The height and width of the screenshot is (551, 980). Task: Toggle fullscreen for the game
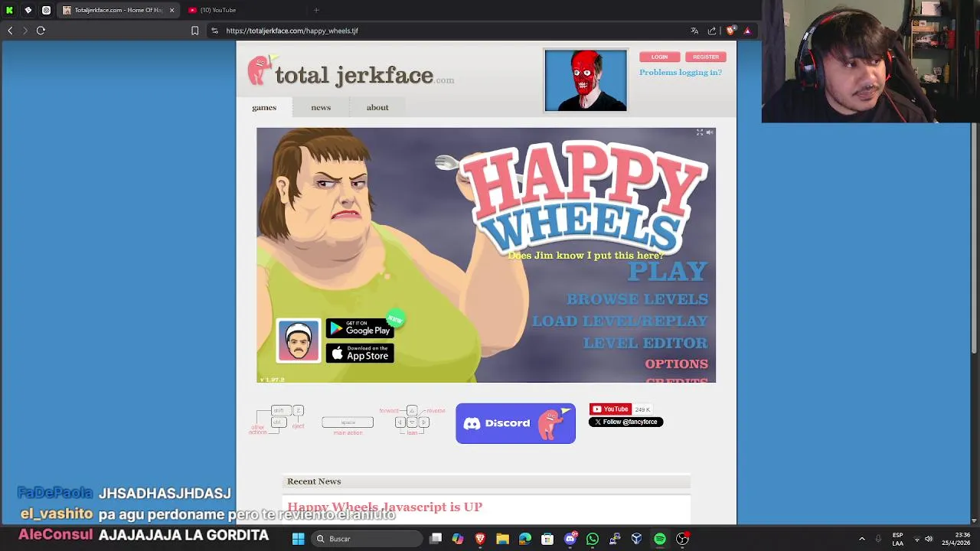[699, 132]
